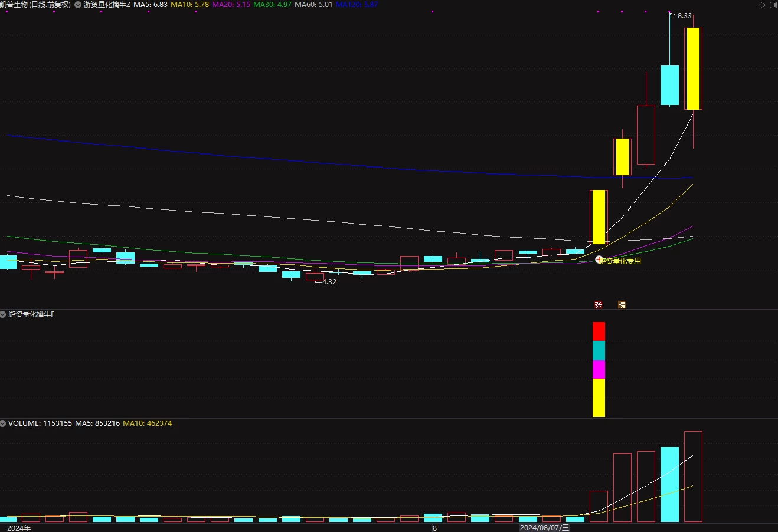The image size is (778, 532).
Task: Click the MA10: 5.78 legend label
Action: [x=189, y=5]
